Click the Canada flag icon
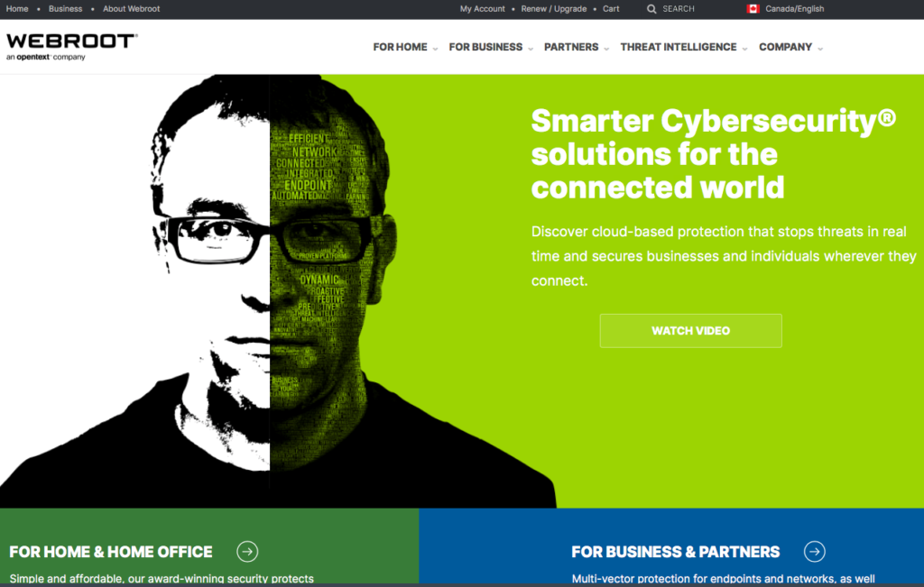Viewport: 924px width, 587px height. [x=753, y=9]
